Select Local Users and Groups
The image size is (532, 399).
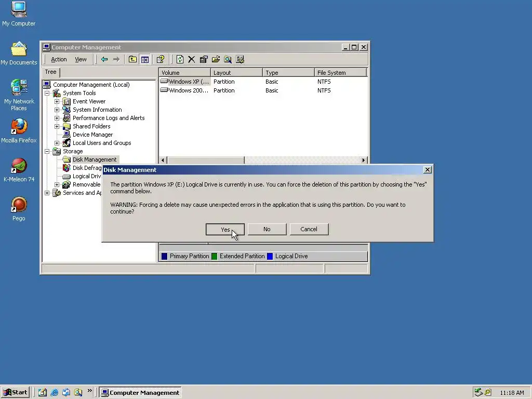click(102, 143)
